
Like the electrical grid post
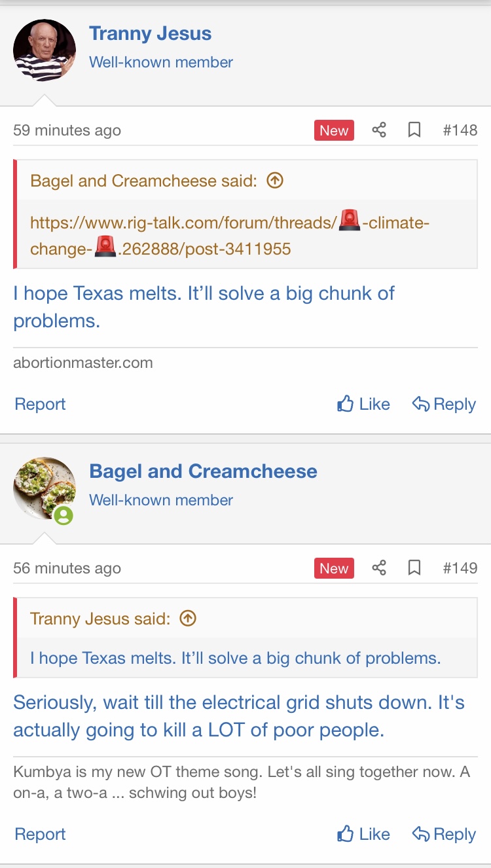coord(363,834)
